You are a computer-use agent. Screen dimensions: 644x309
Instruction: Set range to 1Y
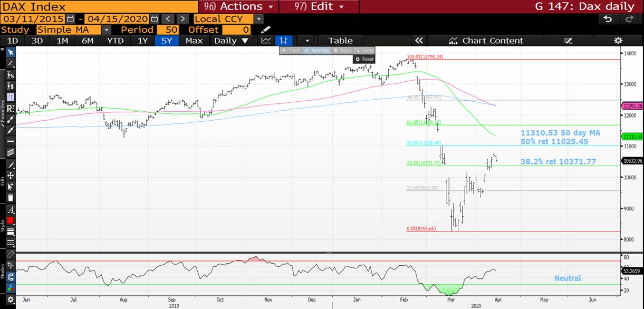(x=142, y=41)
